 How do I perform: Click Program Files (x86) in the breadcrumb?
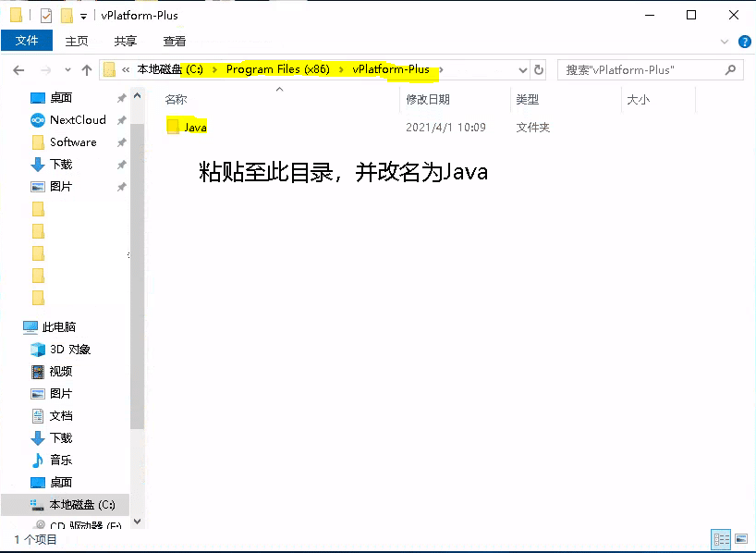(x=277, y=69)
